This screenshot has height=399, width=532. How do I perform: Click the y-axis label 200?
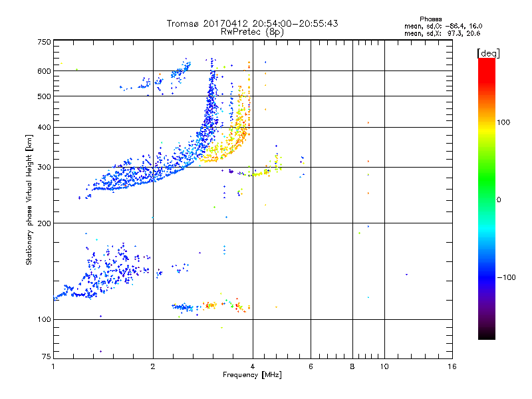coord(44,223)
